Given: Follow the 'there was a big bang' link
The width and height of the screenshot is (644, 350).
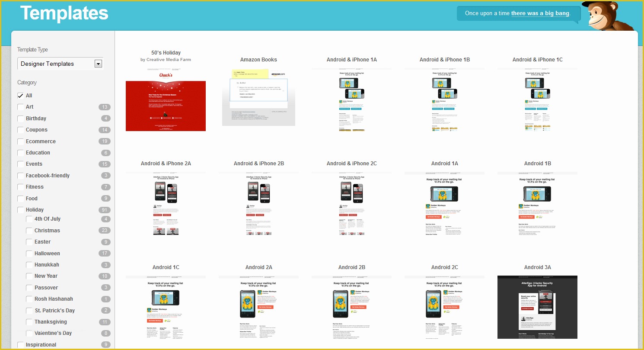Looking at the screenshot, I should coord(540,13).
